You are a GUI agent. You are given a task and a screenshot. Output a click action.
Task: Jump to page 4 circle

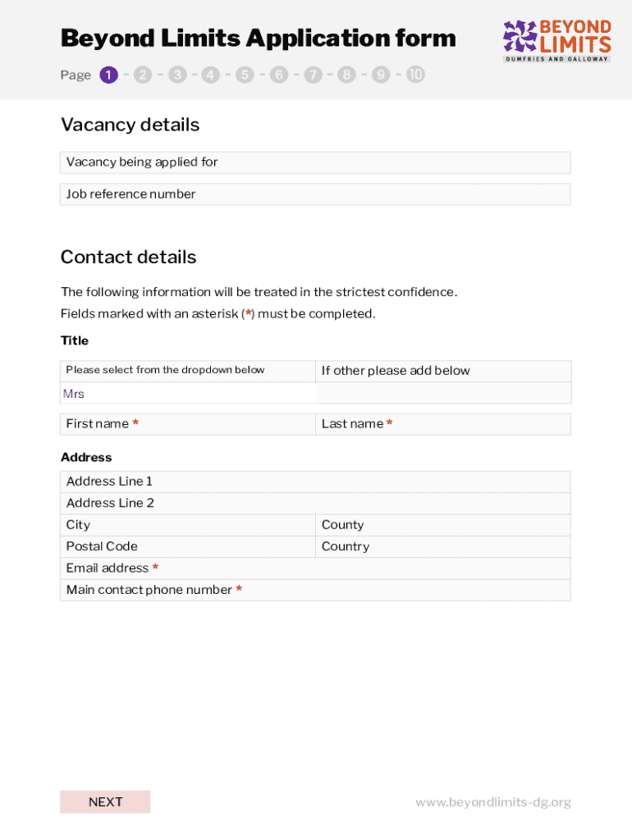pos(211,75)
